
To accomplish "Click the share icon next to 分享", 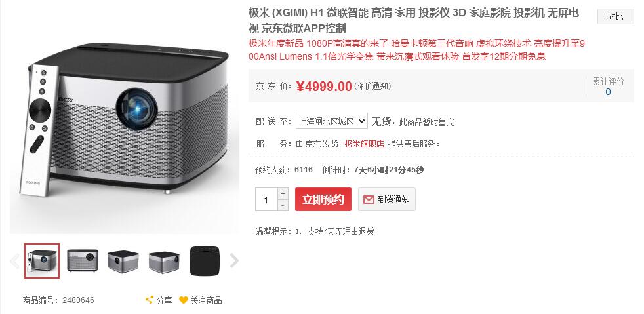I will point(150,300).
